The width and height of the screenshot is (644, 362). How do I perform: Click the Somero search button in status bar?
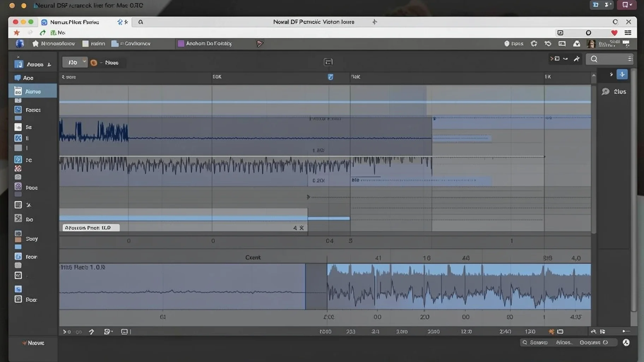(x=535, y=343)
